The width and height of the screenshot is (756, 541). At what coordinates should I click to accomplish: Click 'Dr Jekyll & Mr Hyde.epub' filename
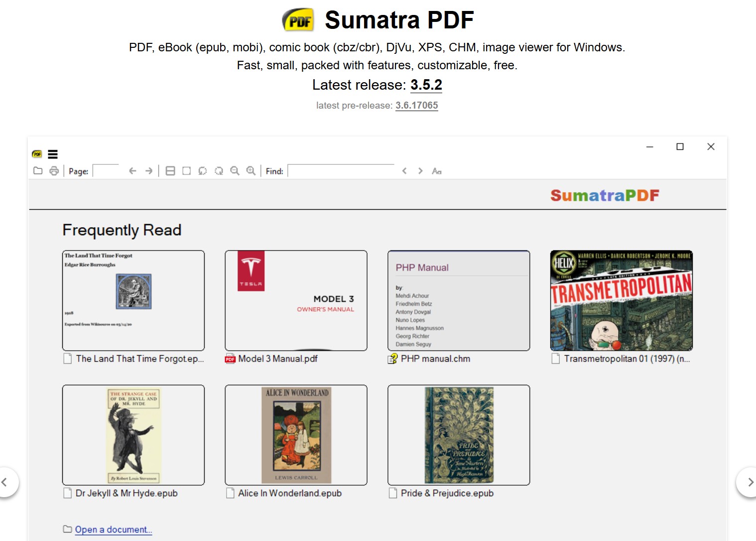(126, 493)
